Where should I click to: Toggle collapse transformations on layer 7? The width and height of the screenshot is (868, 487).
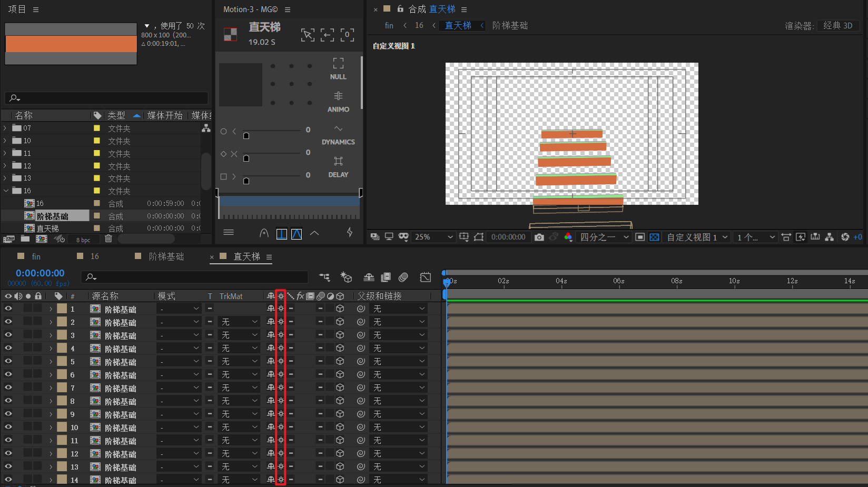(x=281, y=387)
